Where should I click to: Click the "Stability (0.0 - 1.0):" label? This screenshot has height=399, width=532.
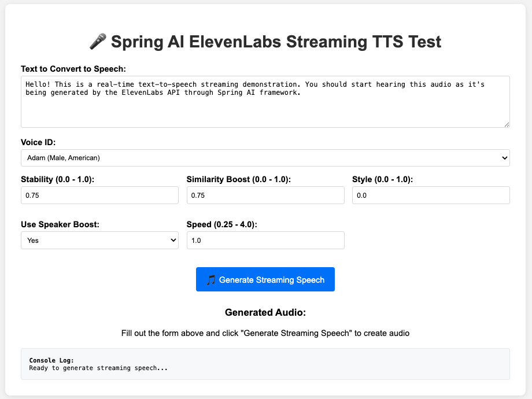point(57,179)
